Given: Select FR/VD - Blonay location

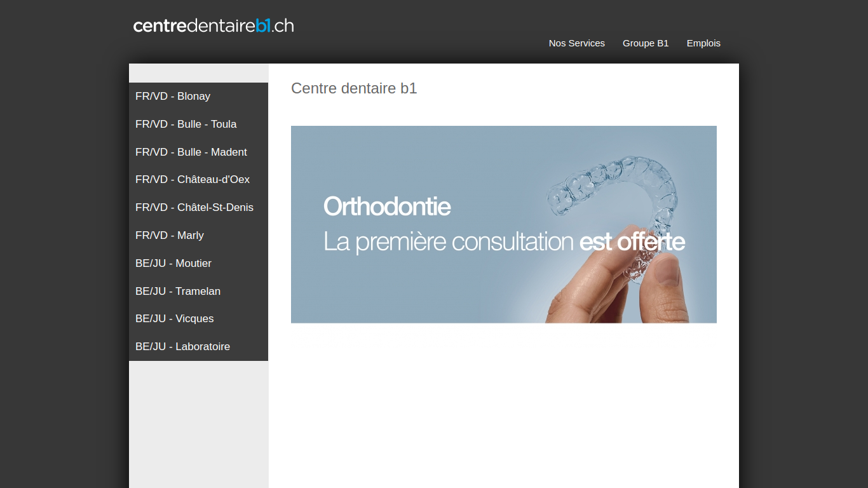Looking at the screenshot, I should click(x=198, y=97).
